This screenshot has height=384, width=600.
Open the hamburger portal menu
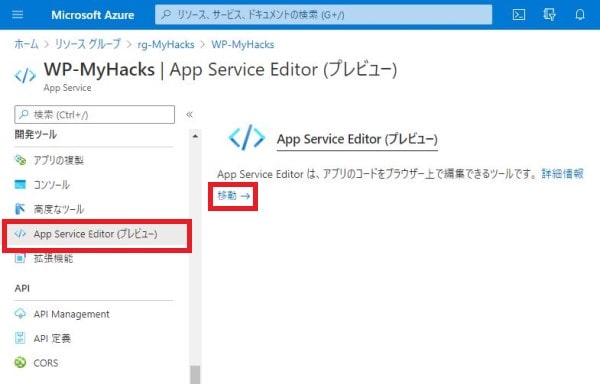pyautogui.click(x=18, y=15)
